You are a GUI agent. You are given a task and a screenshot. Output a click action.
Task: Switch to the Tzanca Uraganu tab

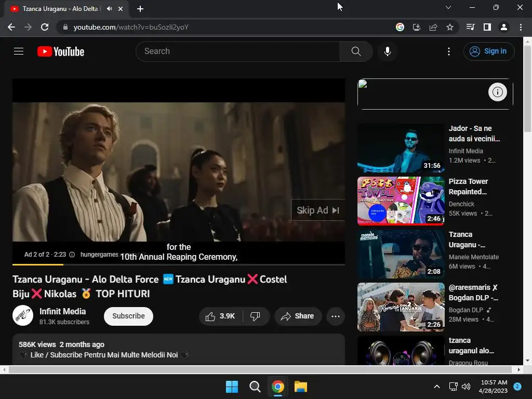(60, 9)
